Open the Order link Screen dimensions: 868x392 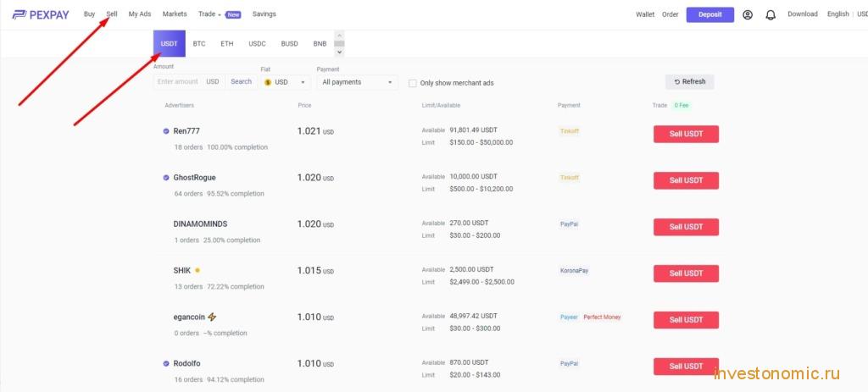[x=670, y=15]
